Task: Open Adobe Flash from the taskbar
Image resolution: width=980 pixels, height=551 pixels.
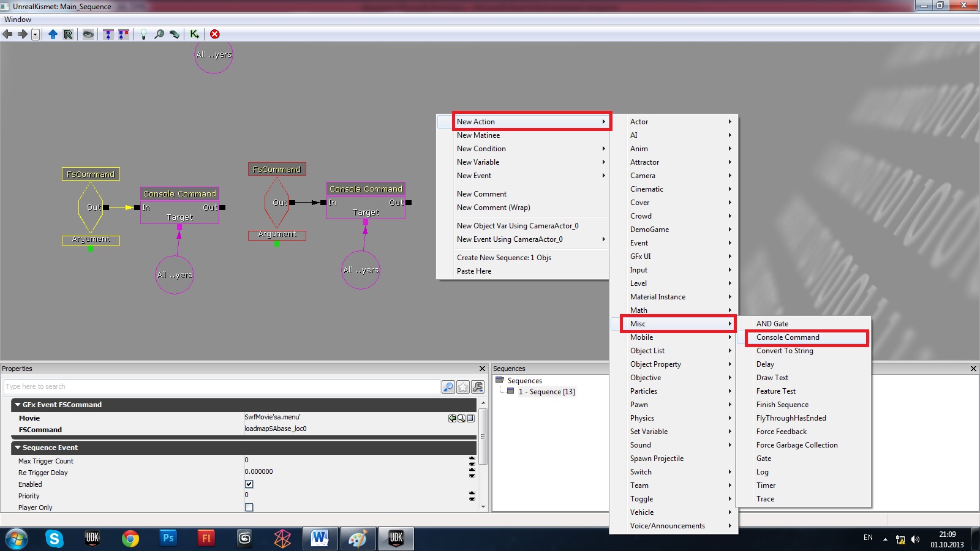Action: coord(206,539)
